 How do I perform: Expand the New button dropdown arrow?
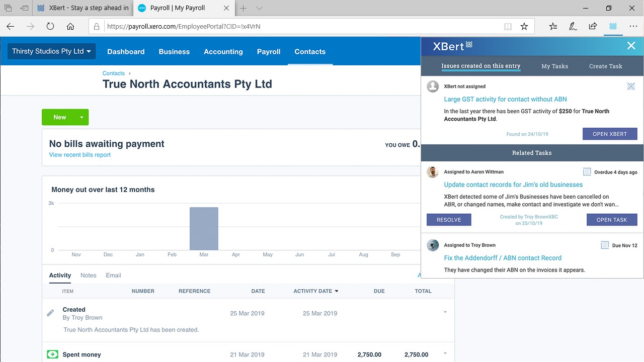click(x=82, y=117)
